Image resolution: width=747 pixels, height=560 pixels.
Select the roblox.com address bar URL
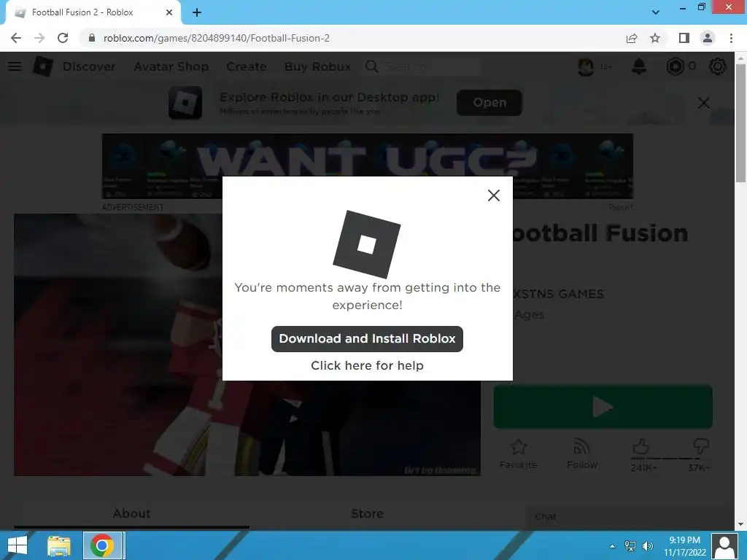(x=216, y=38)
